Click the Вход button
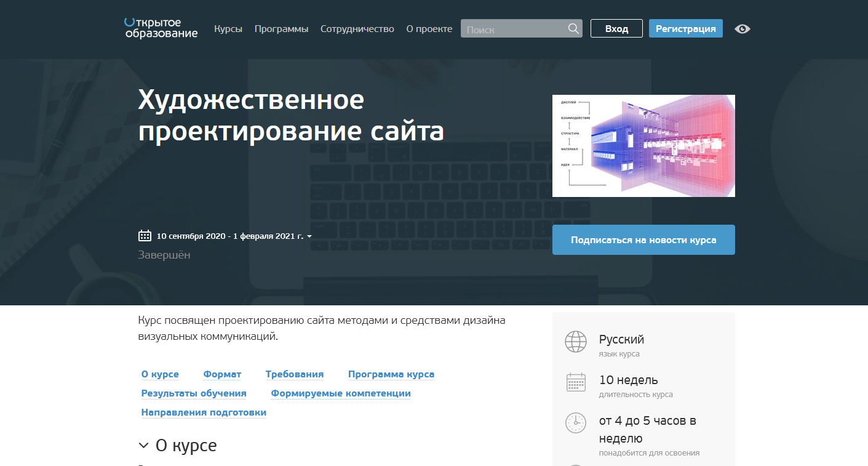868x466 pixels. pos(616,28)
